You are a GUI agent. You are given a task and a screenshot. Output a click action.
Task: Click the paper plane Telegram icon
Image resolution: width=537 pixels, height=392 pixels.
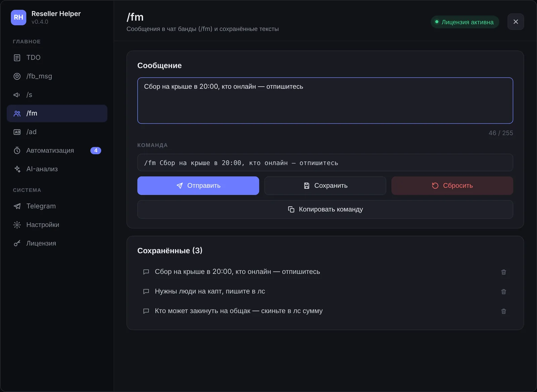click(x=17, y=206)
